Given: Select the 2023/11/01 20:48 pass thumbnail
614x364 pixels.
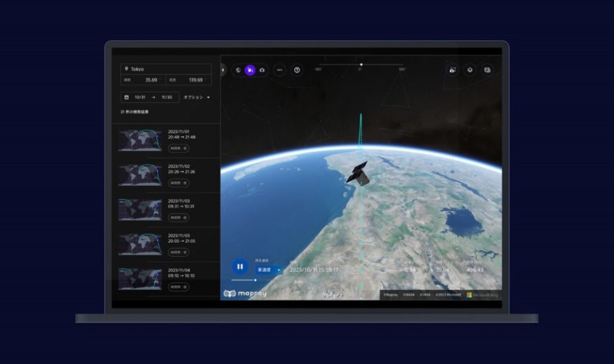Looking at the screenshot, I should tap(140, 140).
